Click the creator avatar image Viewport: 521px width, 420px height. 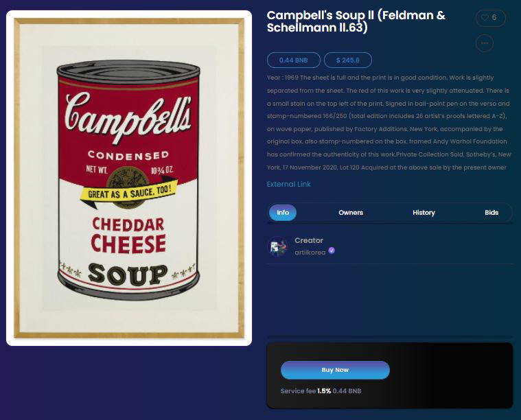[278, 246]
